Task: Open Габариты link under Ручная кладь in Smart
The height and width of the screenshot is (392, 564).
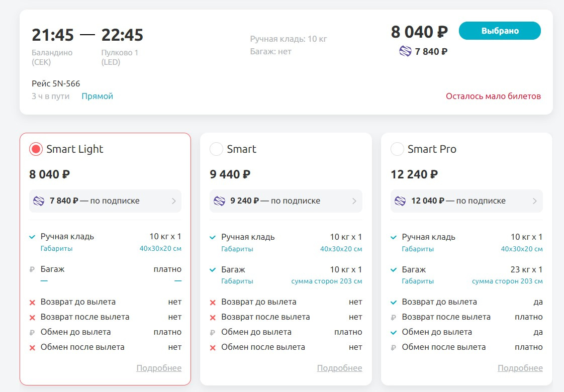Action: (237, 249)
